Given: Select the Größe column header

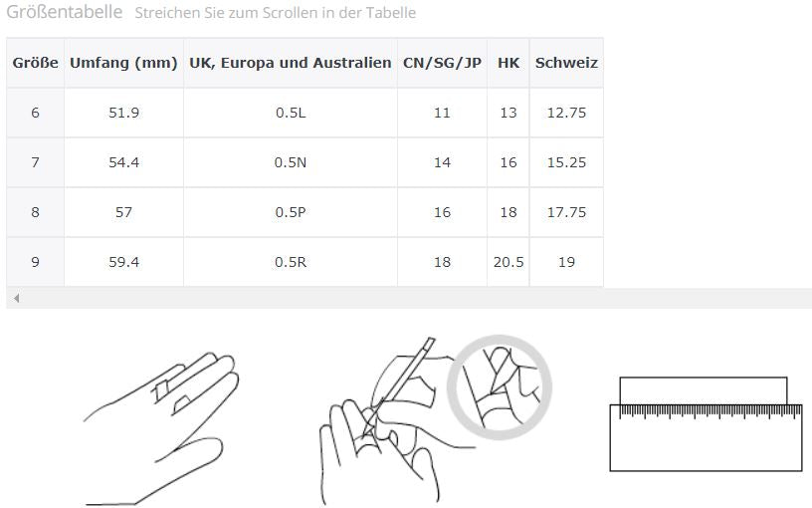Looking at the screenshot, I should coord(35,63).
